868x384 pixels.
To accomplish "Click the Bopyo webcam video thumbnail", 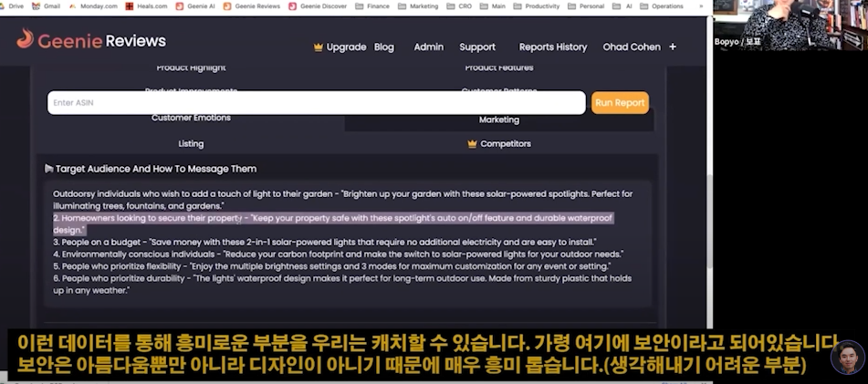I will (790, 26).
